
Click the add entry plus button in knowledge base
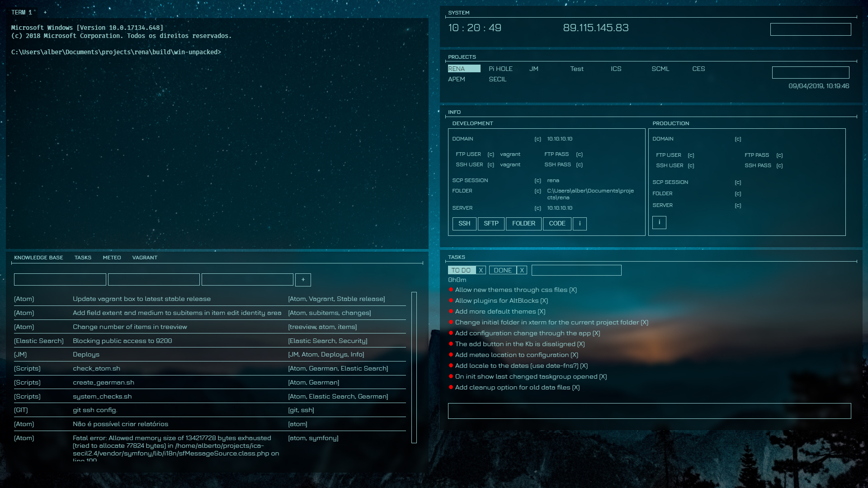click(x=303, y=280)
